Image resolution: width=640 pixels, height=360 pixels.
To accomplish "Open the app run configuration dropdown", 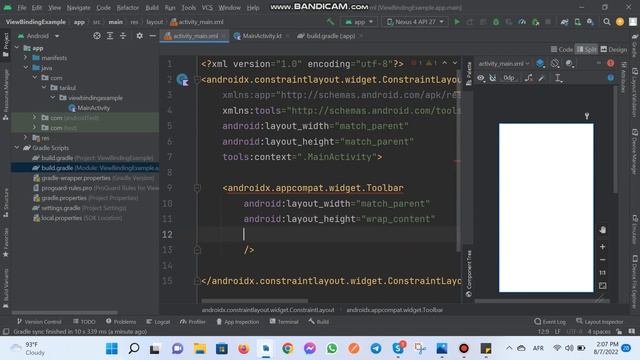I will (359, 22).
